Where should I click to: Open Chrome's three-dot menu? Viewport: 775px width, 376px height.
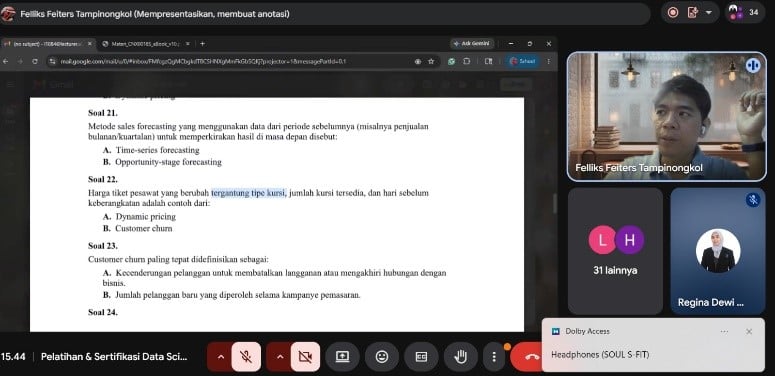click(x=548, y=61)
